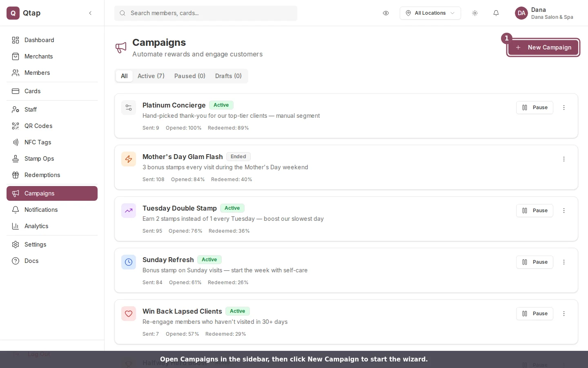
Task: Click the Campaigns page header megaphone icon
Action: coord(121,48)
